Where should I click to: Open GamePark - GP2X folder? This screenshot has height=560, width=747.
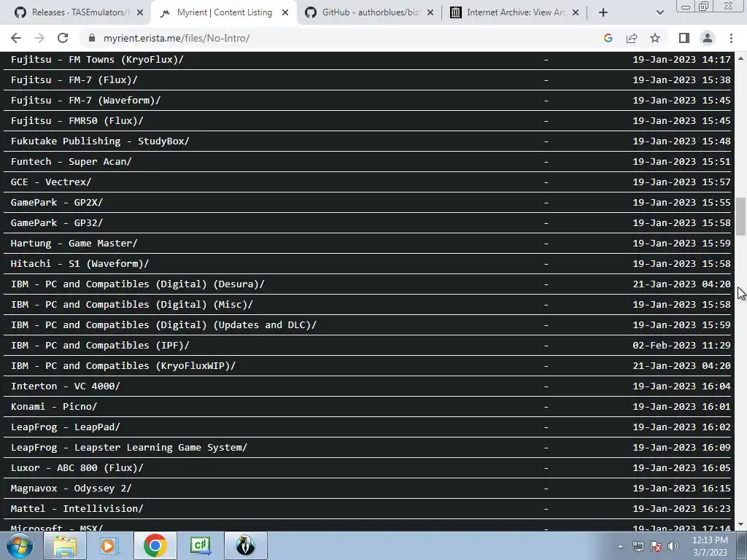pos(57,203)
